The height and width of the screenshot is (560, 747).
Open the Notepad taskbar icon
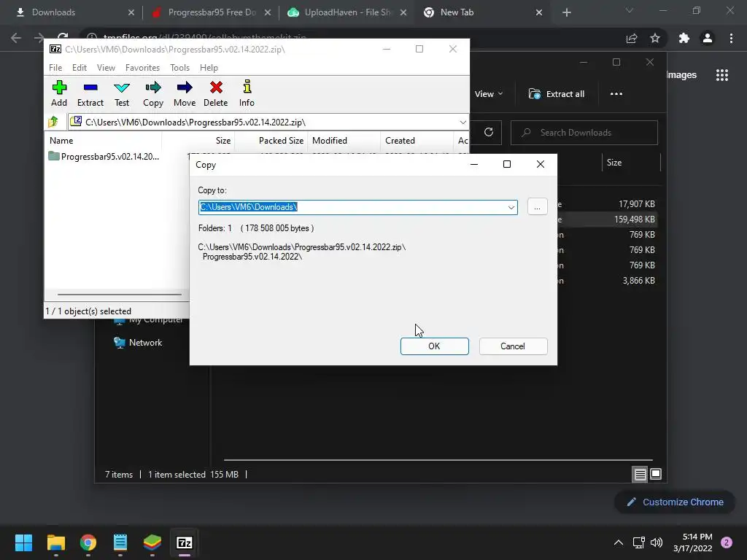click(120, 542)
